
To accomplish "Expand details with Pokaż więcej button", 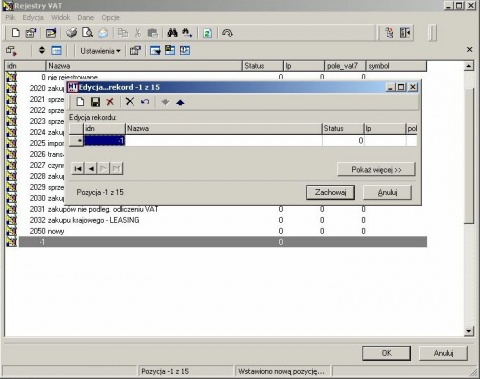I will [x=376, y=170].
